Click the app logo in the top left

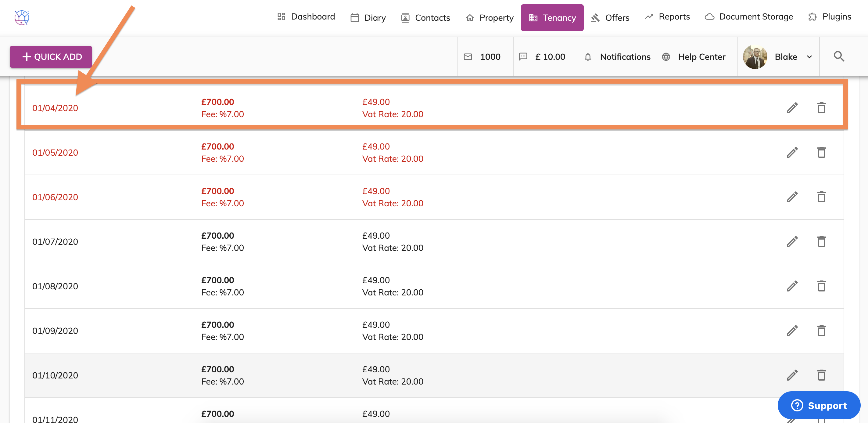click(22, 17)
